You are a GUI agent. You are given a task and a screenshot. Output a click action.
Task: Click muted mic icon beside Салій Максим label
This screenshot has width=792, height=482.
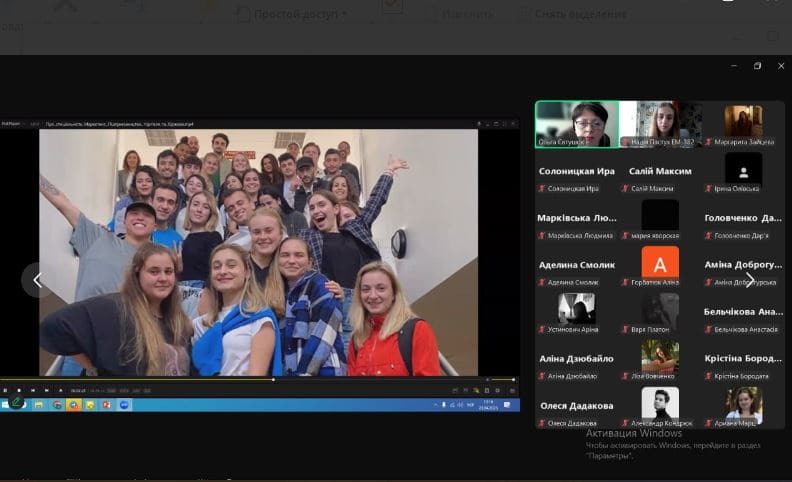625,188
